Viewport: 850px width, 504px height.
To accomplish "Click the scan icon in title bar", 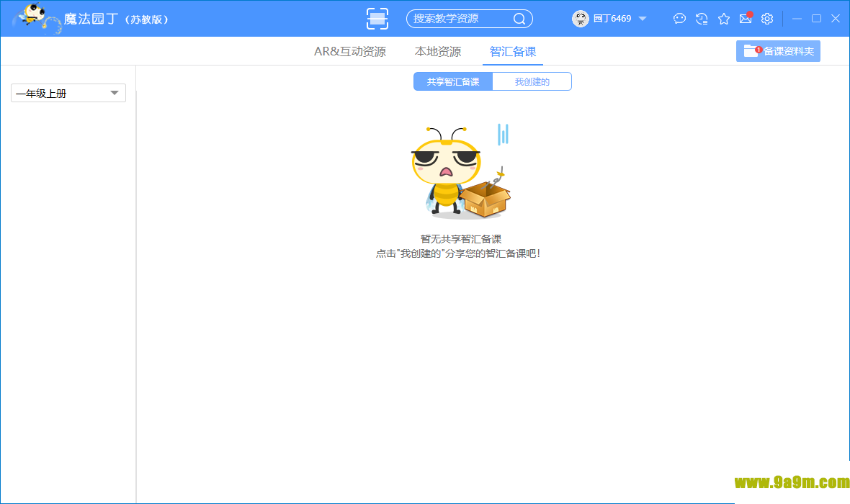I will 377,19.
